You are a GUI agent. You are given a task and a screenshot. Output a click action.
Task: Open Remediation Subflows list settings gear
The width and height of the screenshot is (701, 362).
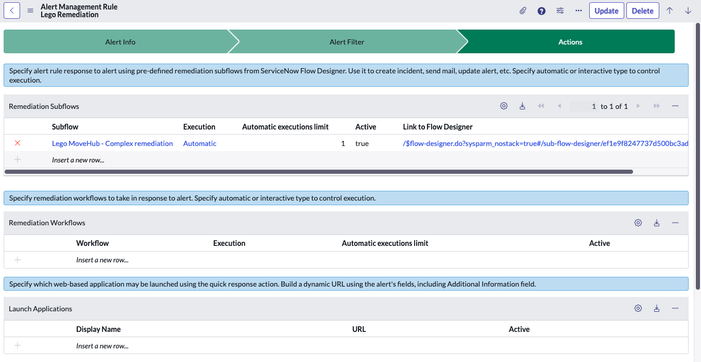504,106
